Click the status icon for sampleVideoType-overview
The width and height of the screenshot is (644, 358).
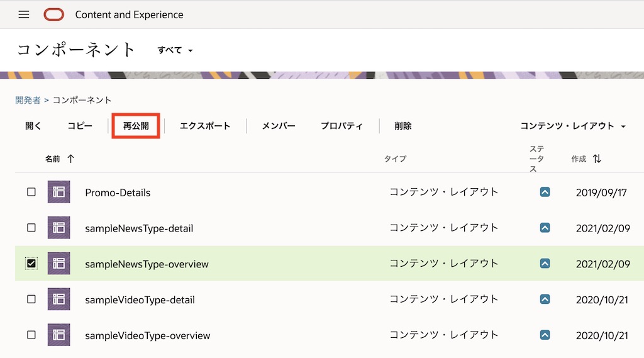tap(545, 335)
